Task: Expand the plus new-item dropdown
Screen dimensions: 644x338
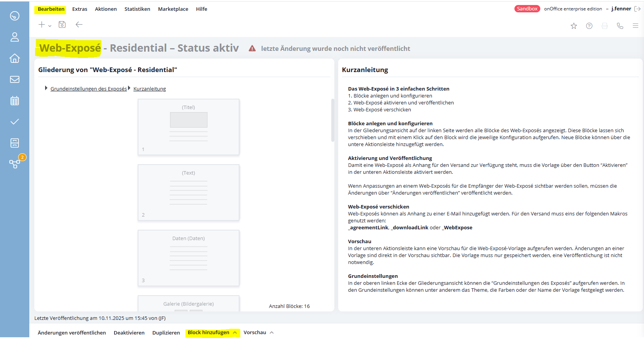Action: [x=44, y=25]
